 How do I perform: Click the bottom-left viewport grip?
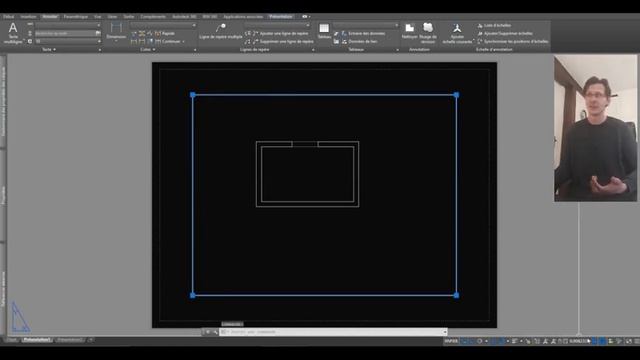click(193, 295)
